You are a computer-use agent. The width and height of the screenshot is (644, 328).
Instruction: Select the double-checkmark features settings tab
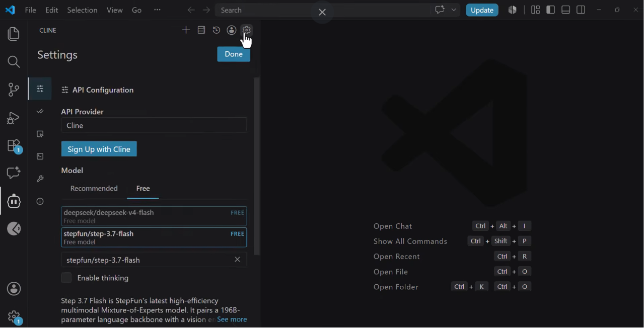coord(40,111)
